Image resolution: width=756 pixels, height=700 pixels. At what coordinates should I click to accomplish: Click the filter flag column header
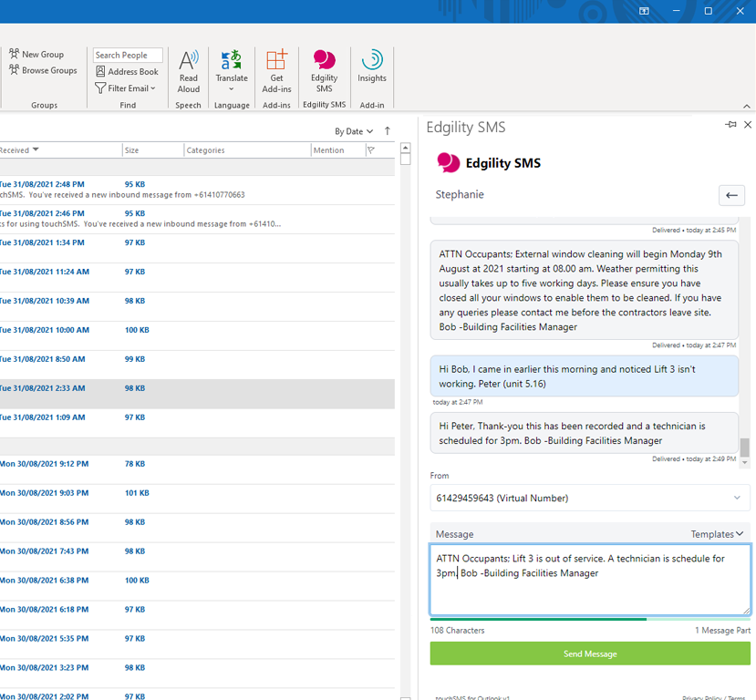tap(371, 150)
